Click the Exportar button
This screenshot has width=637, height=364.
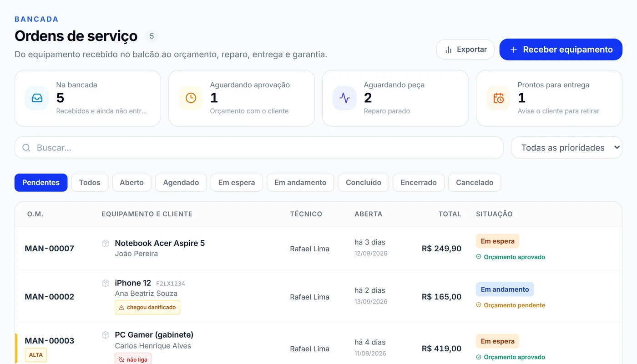point(465,50)
